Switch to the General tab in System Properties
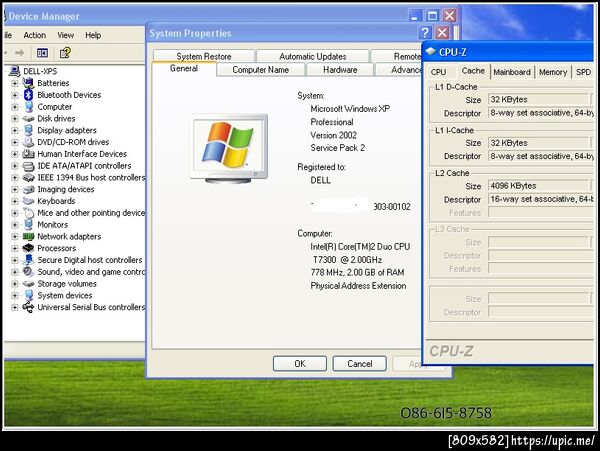 (184, 68)
